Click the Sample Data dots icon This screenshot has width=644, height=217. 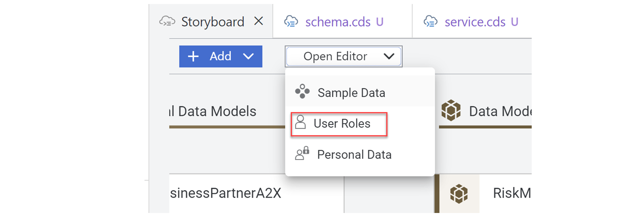pos(302,92)
